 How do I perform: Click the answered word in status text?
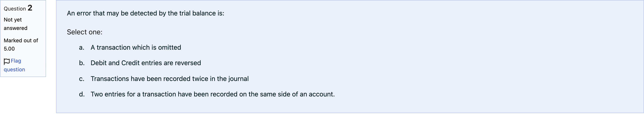tap(15, 28)
